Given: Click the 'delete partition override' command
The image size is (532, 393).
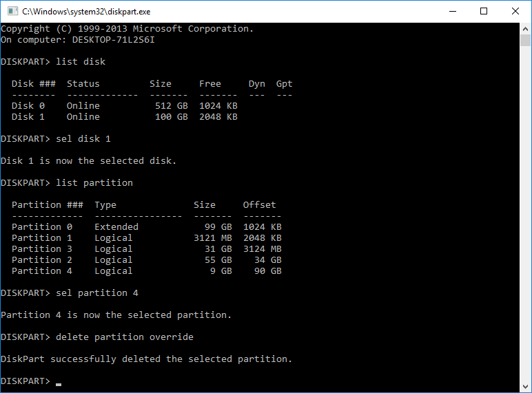Looking at the screenshot, I should [125, 337].
